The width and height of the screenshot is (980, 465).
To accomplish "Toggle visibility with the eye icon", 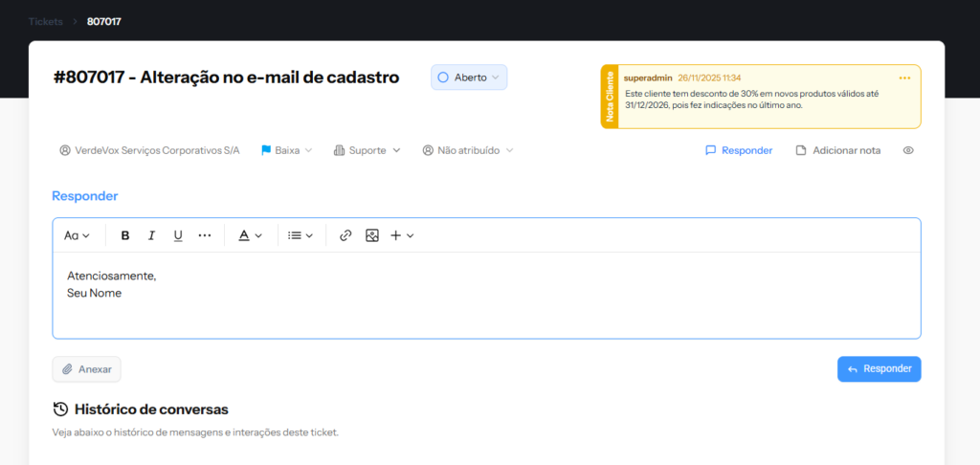I will (908, 150).
